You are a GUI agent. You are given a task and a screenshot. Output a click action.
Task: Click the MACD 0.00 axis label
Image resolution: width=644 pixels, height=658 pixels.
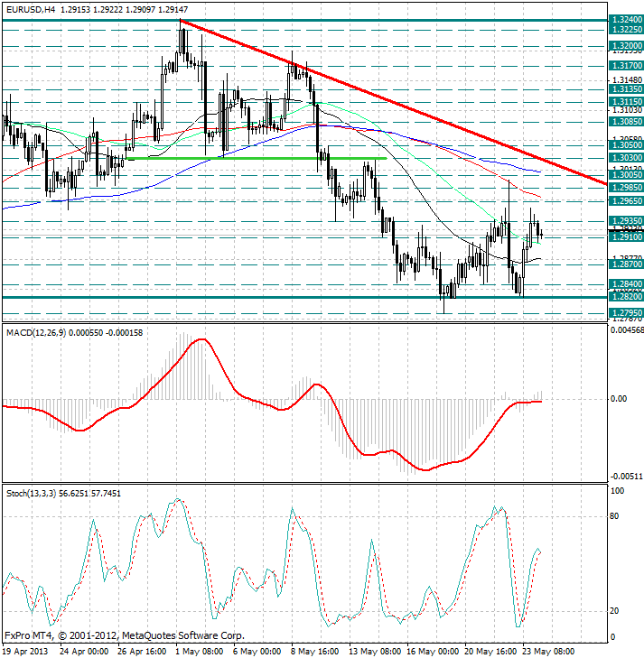[x=619, y=399]
